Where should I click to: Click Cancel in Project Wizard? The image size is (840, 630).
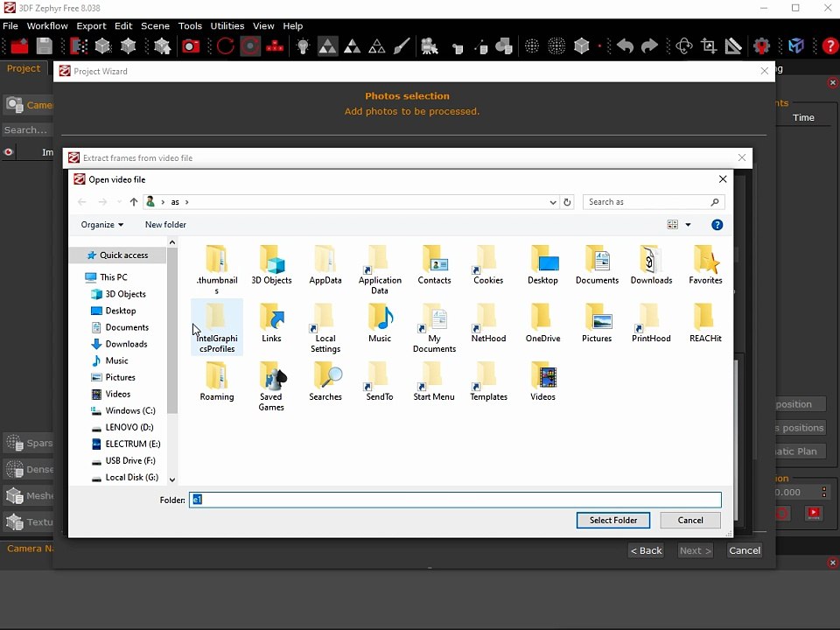click(x=744, y=550)
